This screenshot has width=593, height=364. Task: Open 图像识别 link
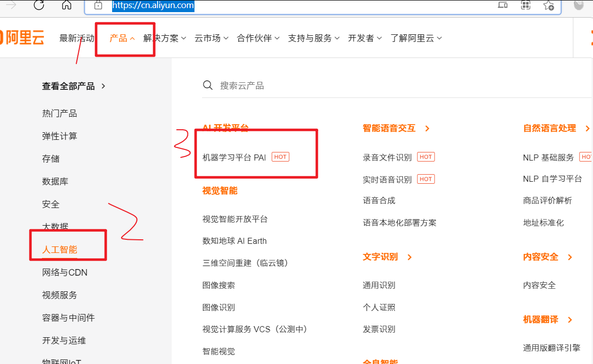(x=219, y=307)
